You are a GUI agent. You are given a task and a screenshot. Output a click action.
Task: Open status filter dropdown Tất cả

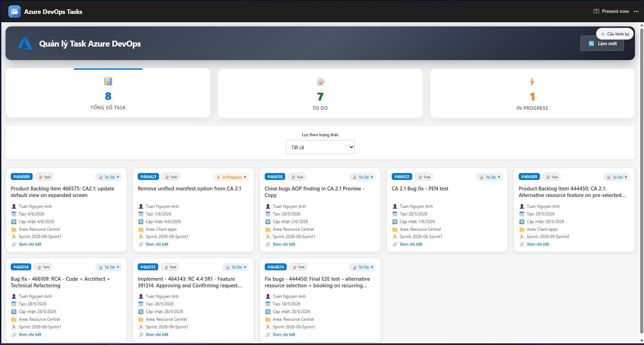click(320, 147)
